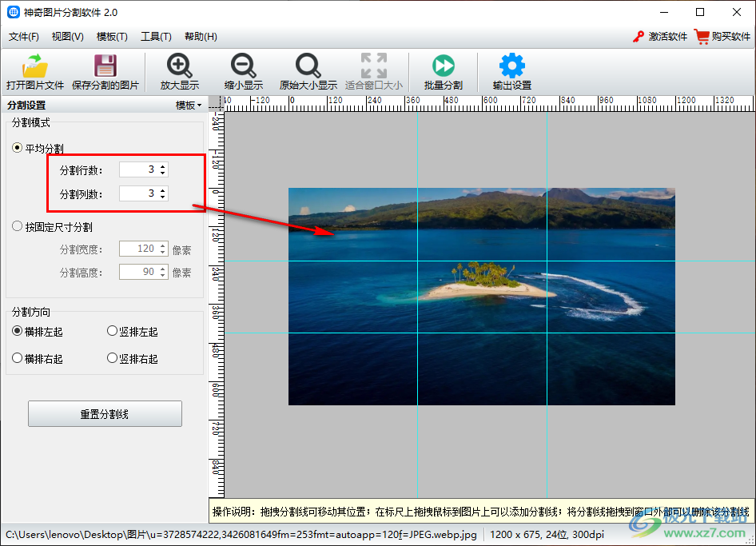Start 批量分割 batch split icon
This screenshot has height=546, width=756.
click(x=443, y=66)
